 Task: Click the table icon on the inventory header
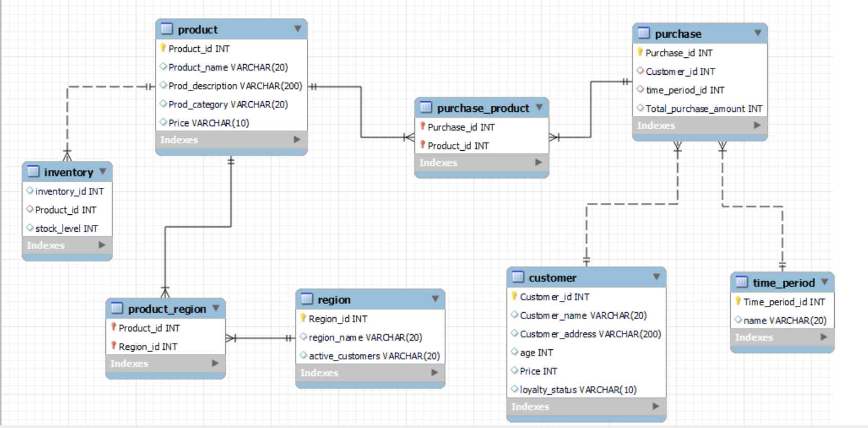point(32,172)
